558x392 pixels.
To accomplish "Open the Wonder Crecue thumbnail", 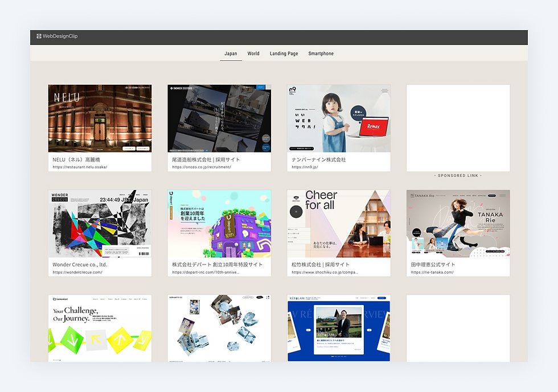I will (100, 224).
